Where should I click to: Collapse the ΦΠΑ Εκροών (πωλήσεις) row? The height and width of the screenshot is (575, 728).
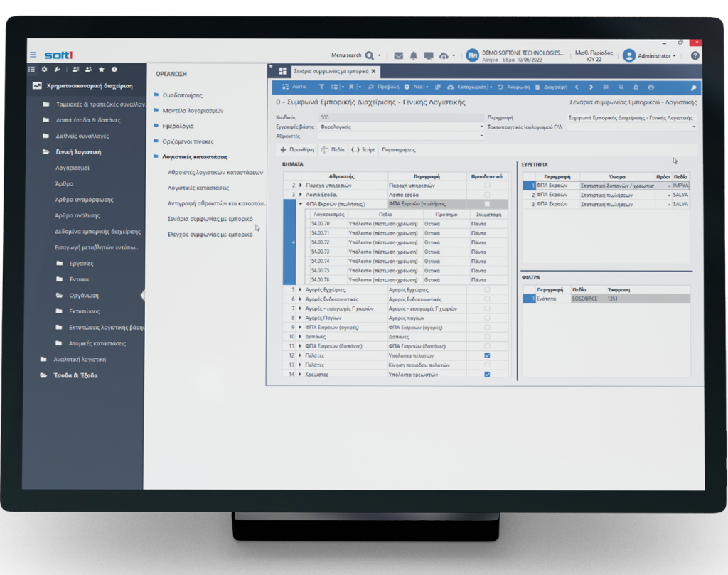pos(300,203)
